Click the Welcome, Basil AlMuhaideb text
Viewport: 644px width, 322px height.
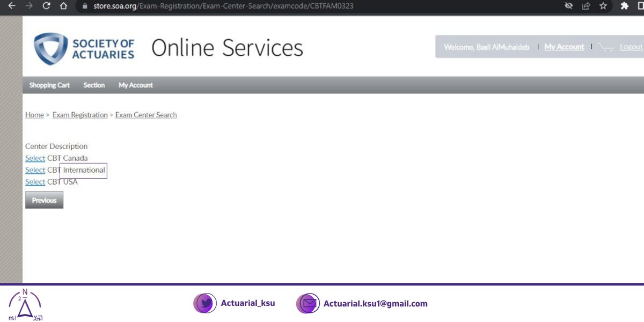pyautogui.click(x=487, y=47)
